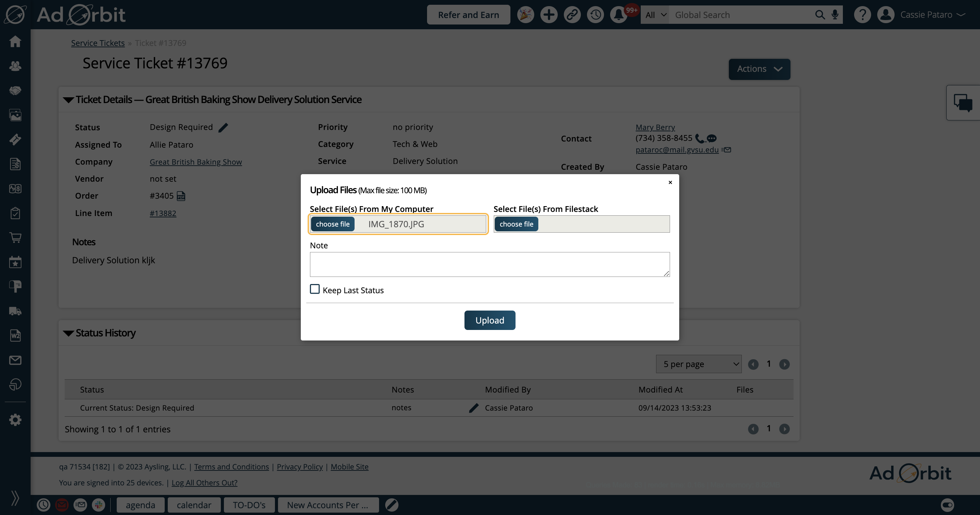The image size is (980, 515).
Task: Open the TO-DO's taskbar item
Action: (x=249, y=505)
